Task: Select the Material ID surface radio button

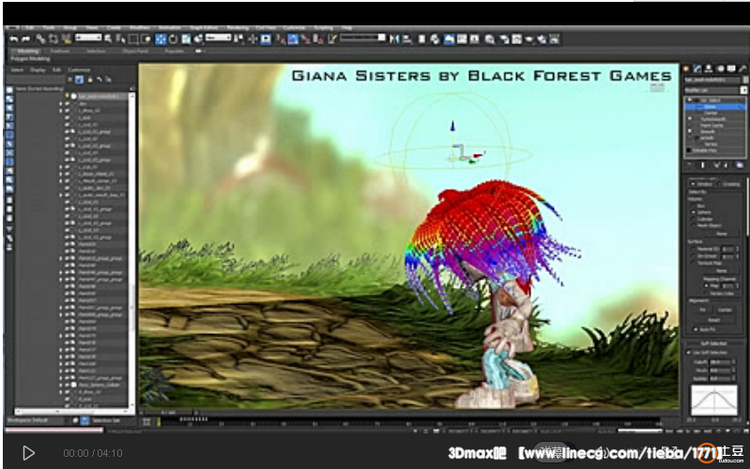Action: [x=693, y=249]
